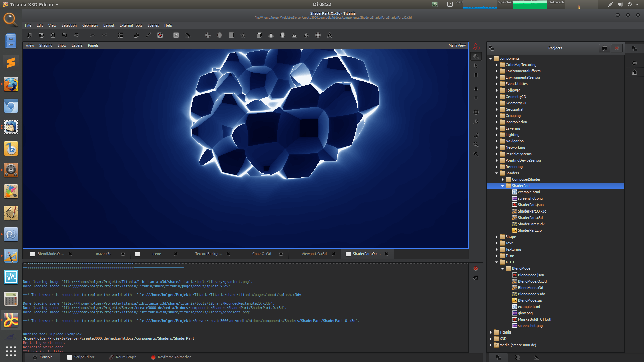
Task: Insert a Cone primitive from the toolbar
Action: pos(270,35)
